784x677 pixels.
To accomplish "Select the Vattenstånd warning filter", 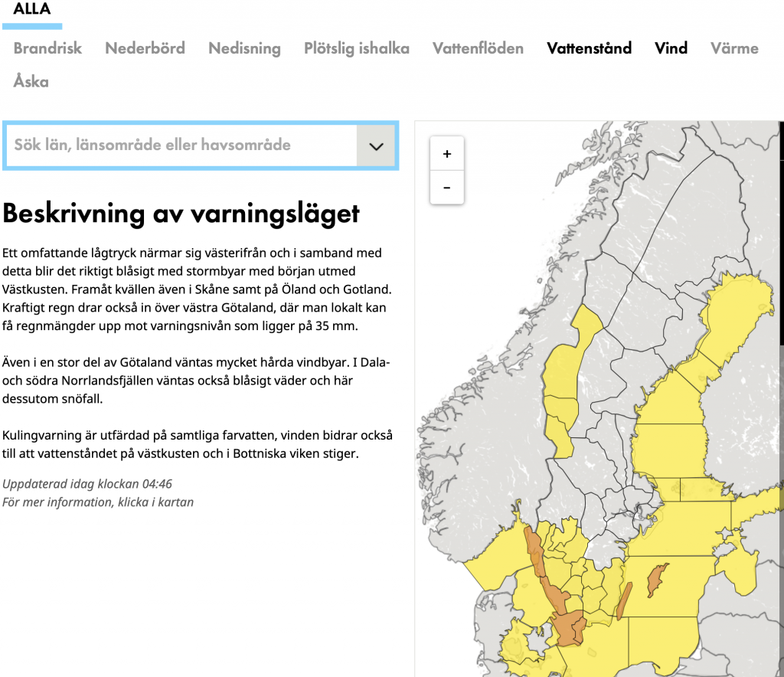I will 589,48.
